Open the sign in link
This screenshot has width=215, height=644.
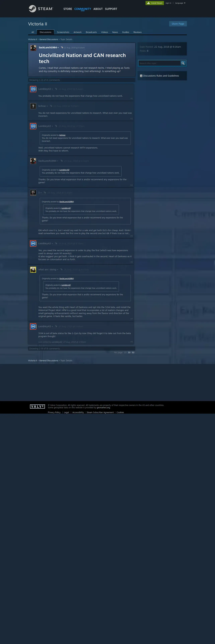pos(168,3)
